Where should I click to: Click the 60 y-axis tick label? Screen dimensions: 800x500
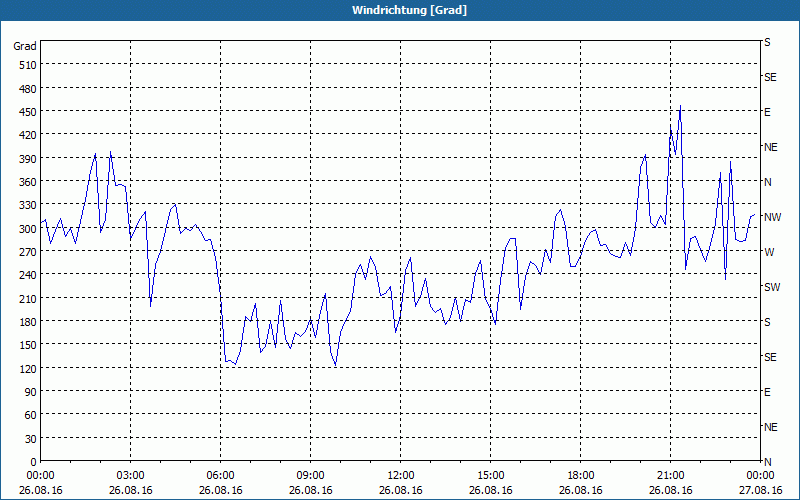pos(31,415)
